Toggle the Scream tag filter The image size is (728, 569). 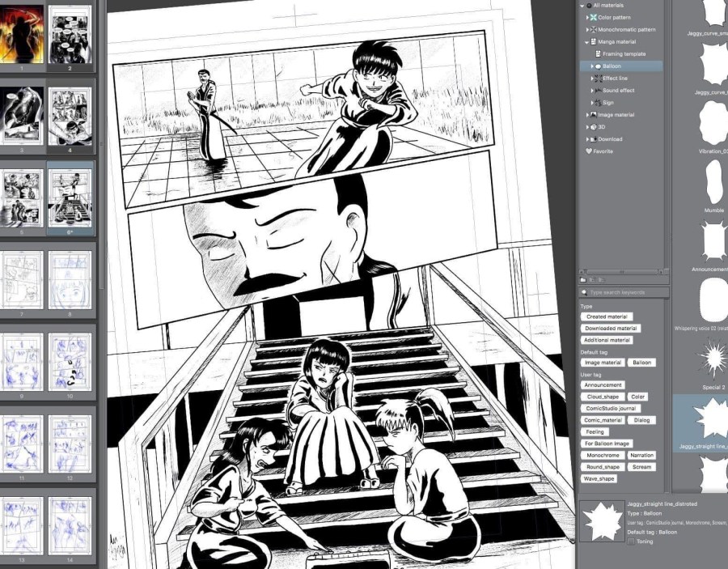pyautogui.click(x=641, y=467)
